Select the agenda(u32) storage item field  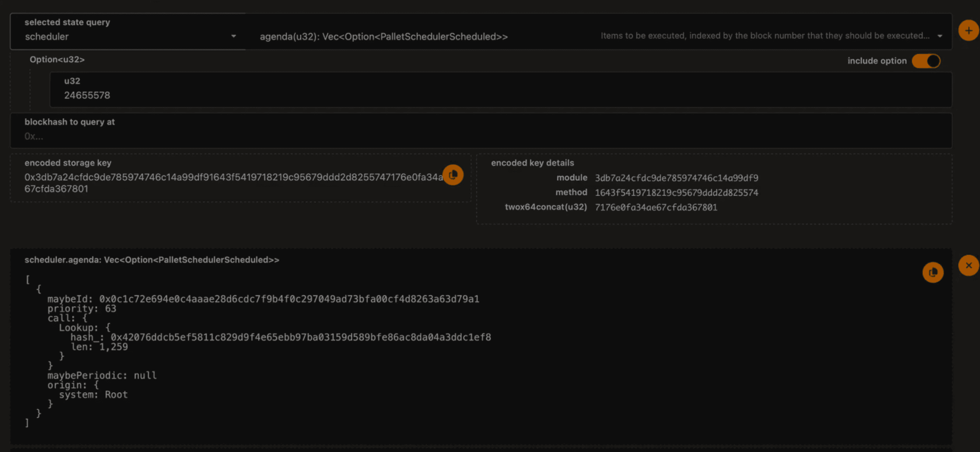pos(384,36)
